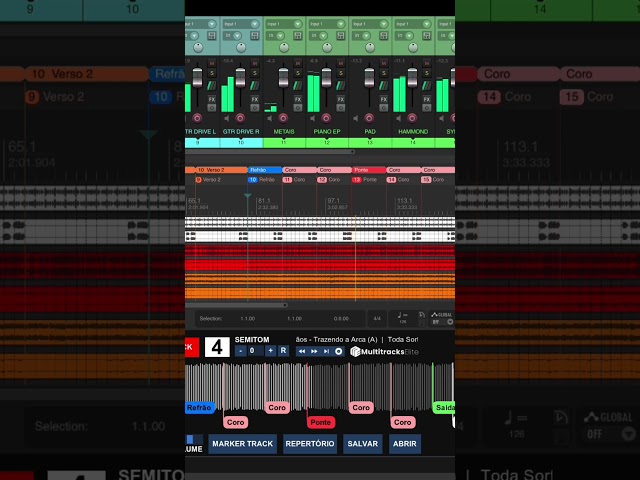Viewport: 640px width, 480px height.
Task: Toggle input monitoring speaker on PAD
Action: (356, 118)
